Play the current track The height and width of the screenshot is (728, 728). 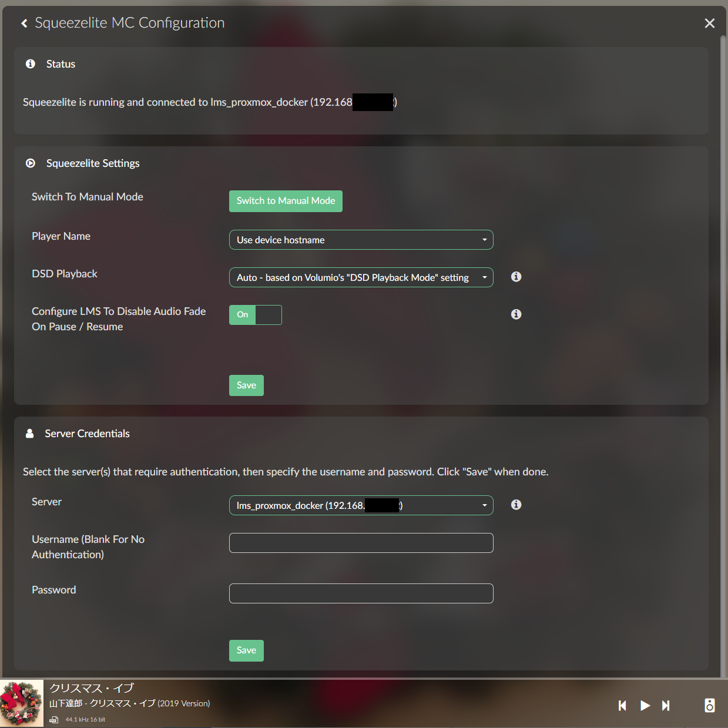click(x=645, y=705)
